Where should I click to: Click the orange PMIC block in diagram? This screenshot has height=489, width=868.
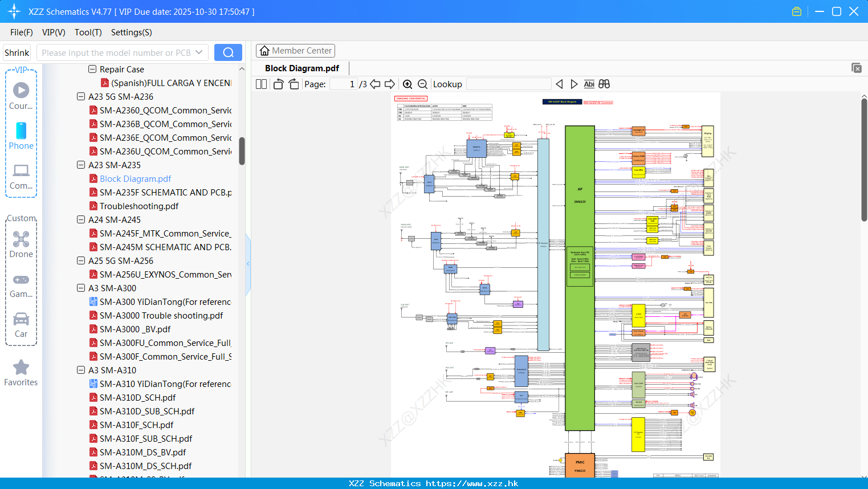pyautogui.click(x=580, y=466)
